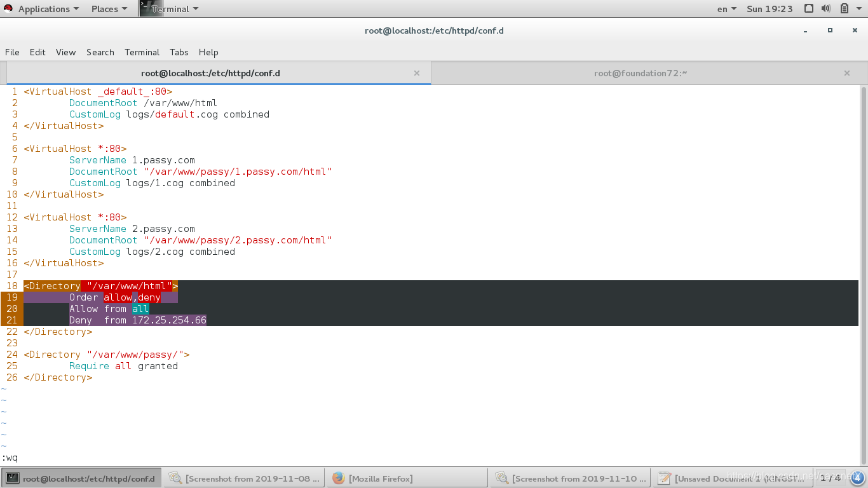Viewport: 868px width, 488px height.
Task: Click Order allow,deny line
Action: (x=115, y=297)
